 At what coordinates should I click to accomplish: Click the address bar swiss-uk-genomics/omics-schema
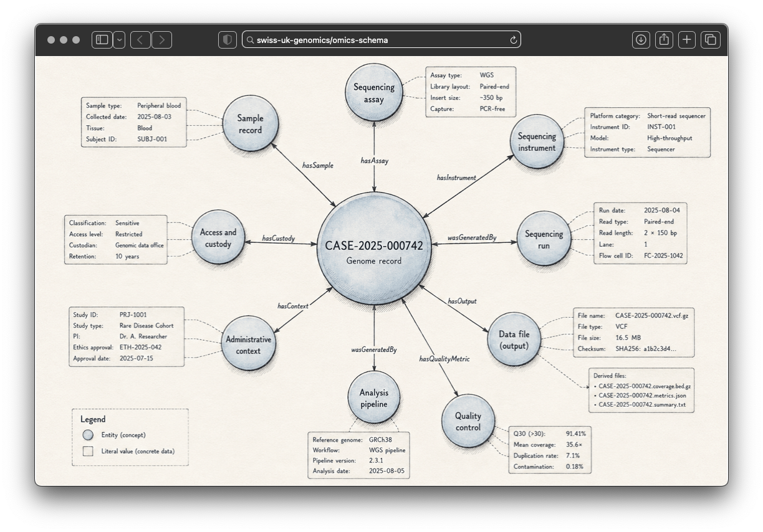pos(381,40)
